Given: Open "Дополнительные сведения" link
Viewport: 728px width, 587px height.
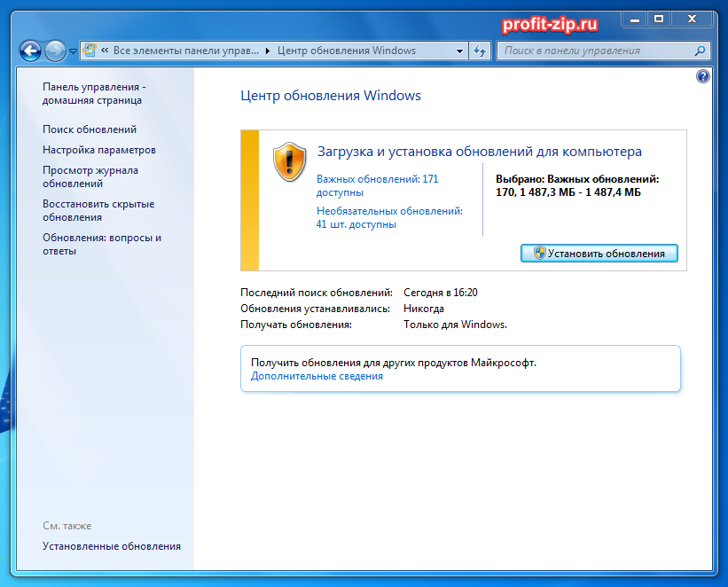Looking at the screenshot, I should coord(317,376).
